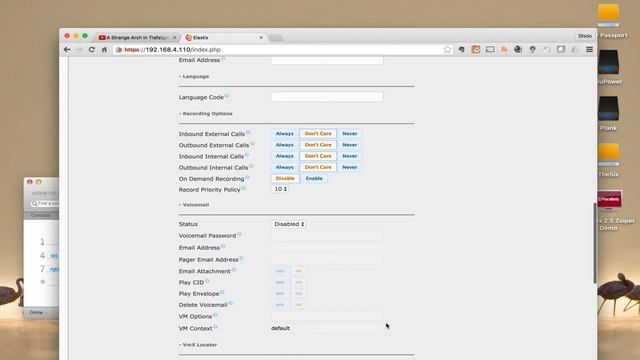Click the Shido profile button
Screen dimensions: 640x360
[585, 36]
